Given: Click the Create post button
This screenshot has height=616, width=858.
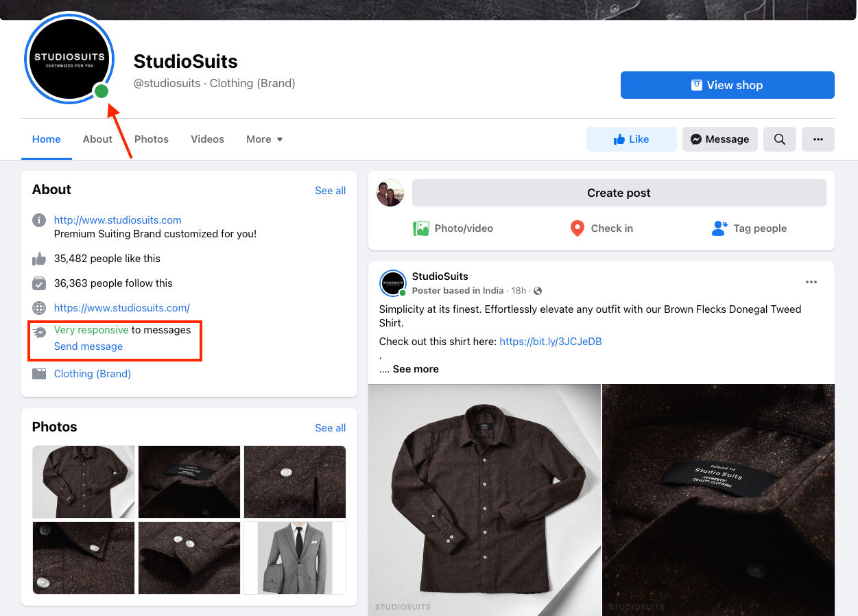Looking at the screenshot, I should point(619,193).
